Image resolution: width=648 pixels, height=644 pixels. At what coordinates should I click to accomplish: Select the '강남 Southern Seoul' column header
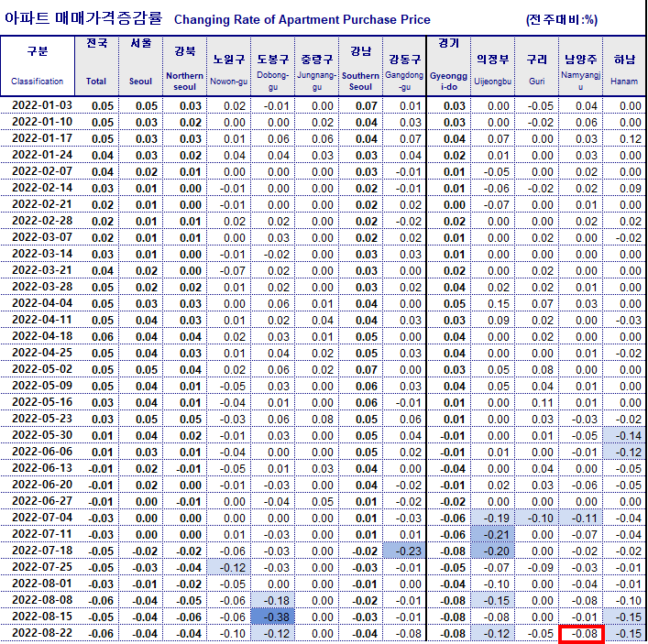[x=360, y=66]
